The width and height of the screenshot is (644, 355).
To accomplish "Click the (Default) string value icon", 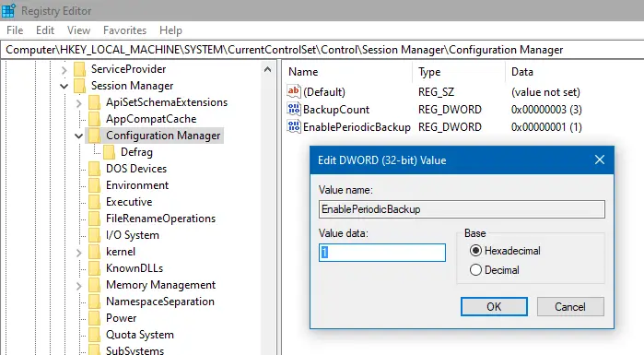I will [x=294, y=91].
